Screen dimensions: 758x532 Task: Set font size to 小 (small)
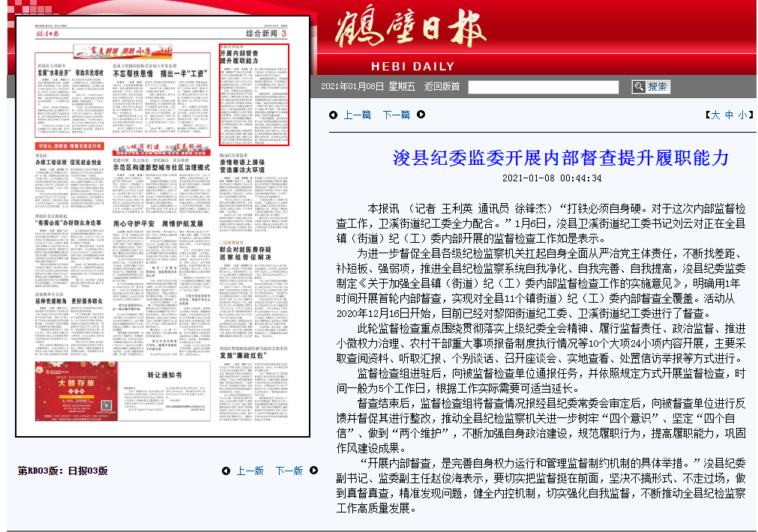click(x=742, y=115)
